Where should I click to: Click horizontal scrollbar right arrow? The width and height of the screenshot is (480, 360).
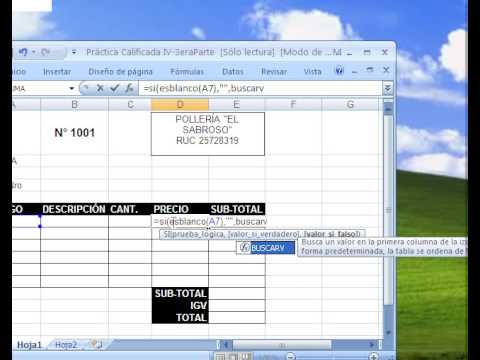click(372, 344)
